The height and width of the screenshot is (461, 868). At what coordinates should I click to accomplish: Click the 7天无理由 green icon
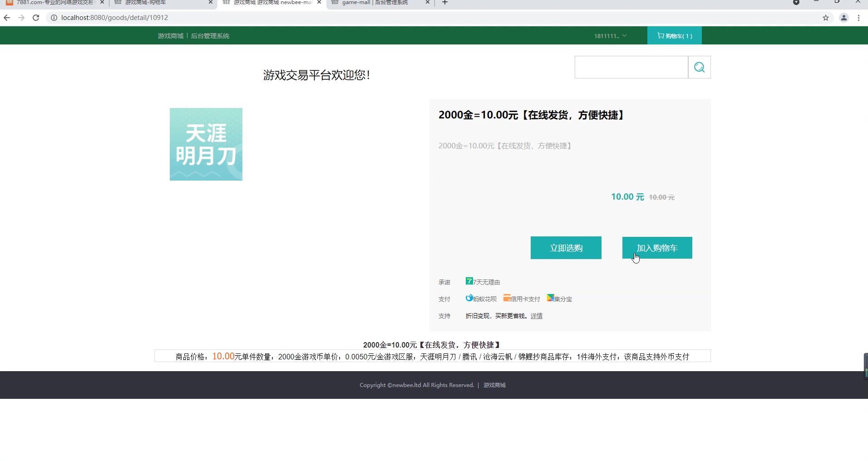pos(469,281)
